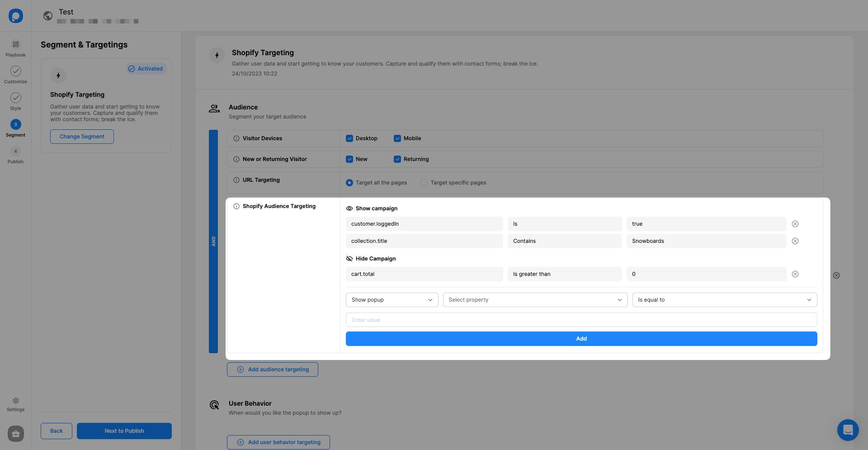Click the Enter value input field
The width and height of the screenshot is (868, 450).
pyautogui.click(x=581, y=320)
